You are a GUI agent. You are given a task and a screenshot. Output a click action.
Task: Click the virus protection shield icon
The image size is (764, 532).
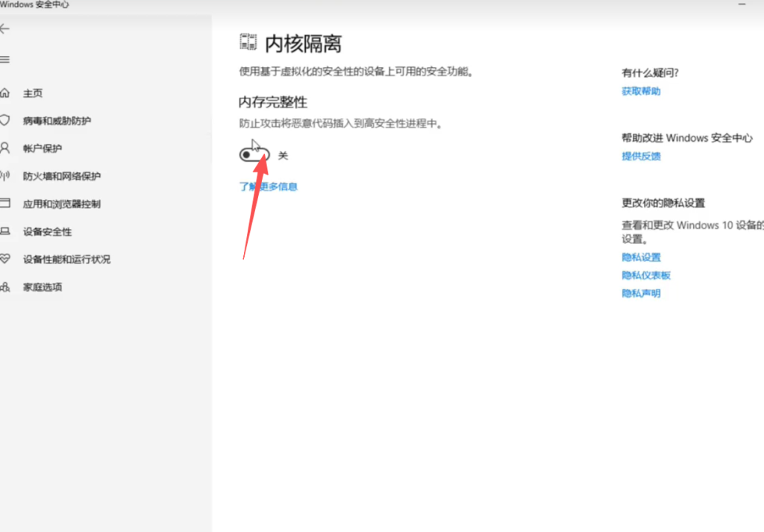5,120
